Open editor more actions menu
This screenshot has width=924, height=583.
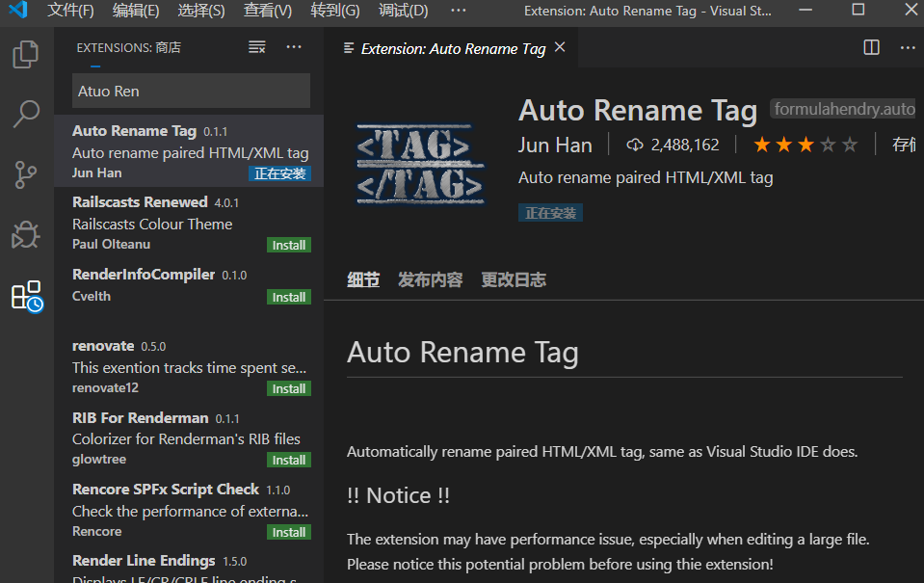point(908,47)
